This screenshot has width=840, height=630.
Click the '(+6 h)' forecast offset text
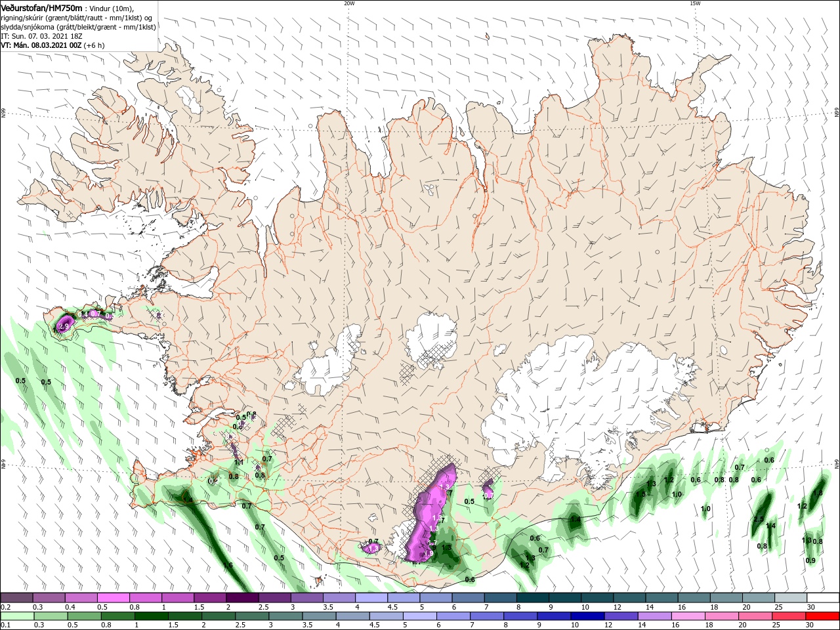tap(95, 46)
